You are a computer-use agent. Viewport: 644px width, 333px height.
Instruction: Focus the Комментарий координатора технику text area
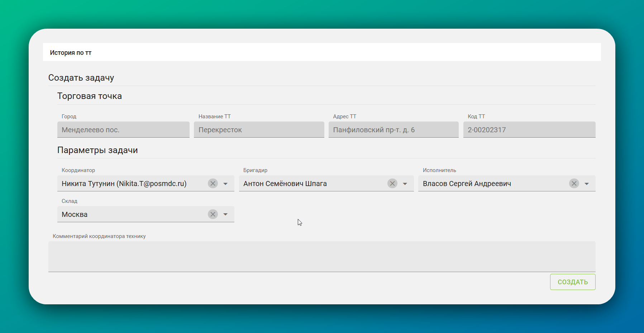coord(322,257)
